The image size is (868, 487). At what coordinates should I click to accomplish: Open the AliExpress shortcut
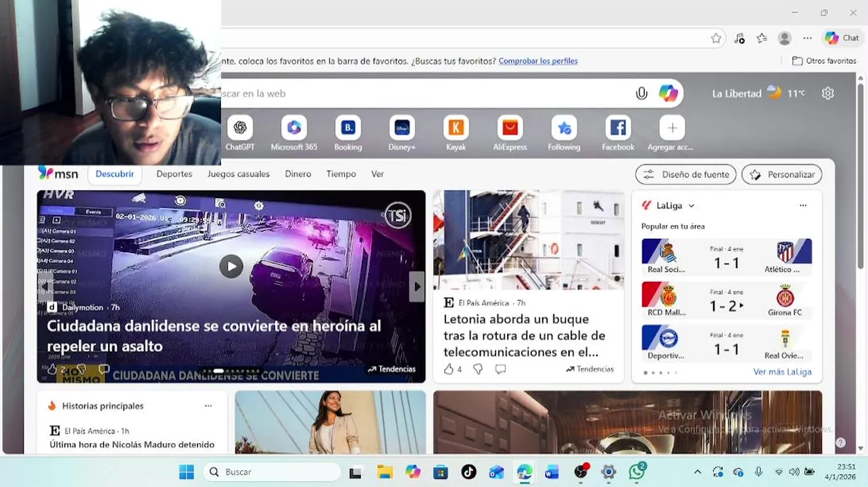click(x=510, y=133)
